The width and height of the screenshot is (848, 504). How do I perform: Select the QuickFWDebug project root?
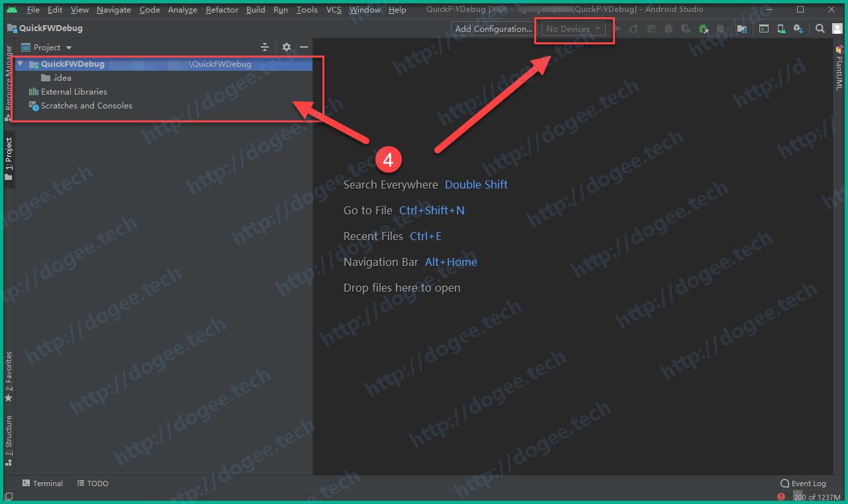[x=164, y=64]
